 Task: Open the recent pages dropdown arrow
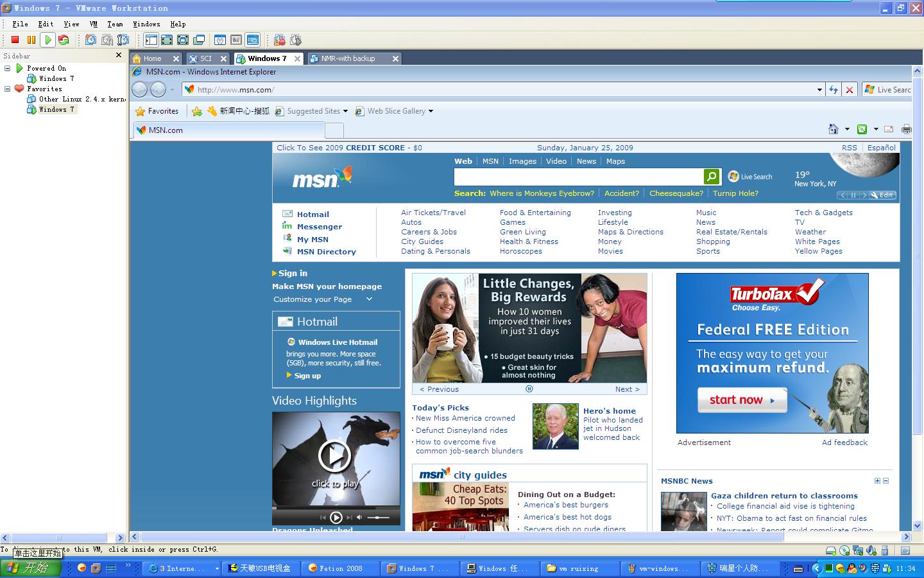point(172,90)
